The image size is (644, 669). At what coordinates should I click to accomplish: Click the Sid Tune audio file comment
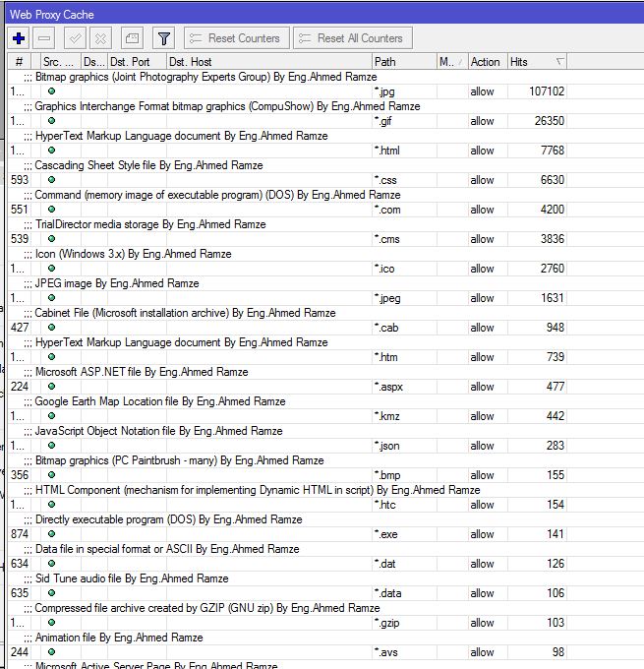point(132,578)
